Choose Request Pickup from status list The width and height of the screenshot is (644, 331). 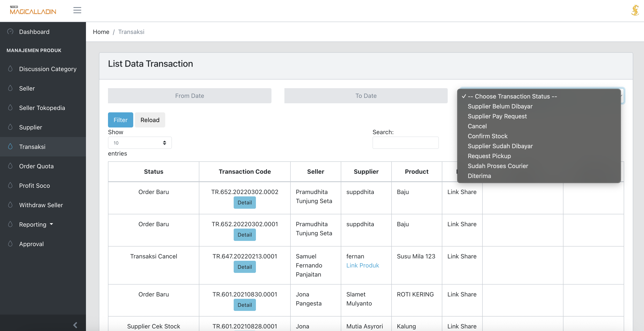click(489, 156)
